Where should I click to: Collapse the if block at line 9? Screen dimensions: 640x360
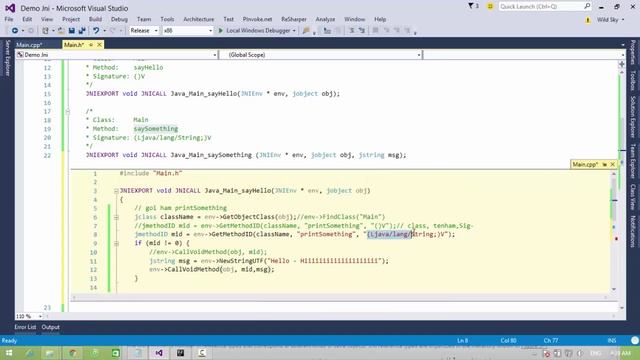tap(116, 243)
